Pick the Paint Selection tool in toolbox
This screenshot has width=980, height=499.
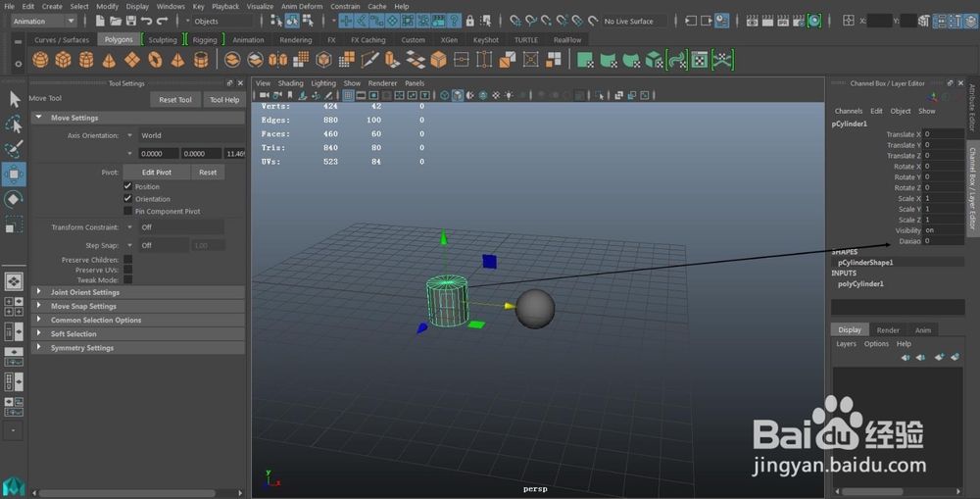coord(14,149)
